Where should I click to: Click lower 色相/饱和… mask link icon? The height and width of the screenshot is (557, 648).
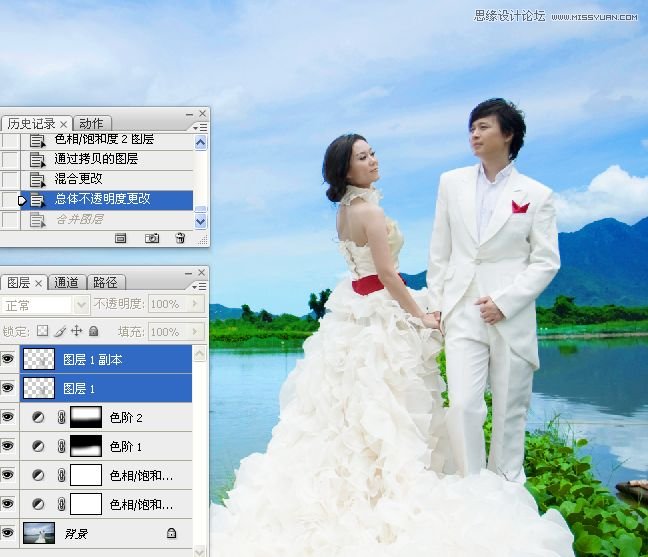[62, 504]
